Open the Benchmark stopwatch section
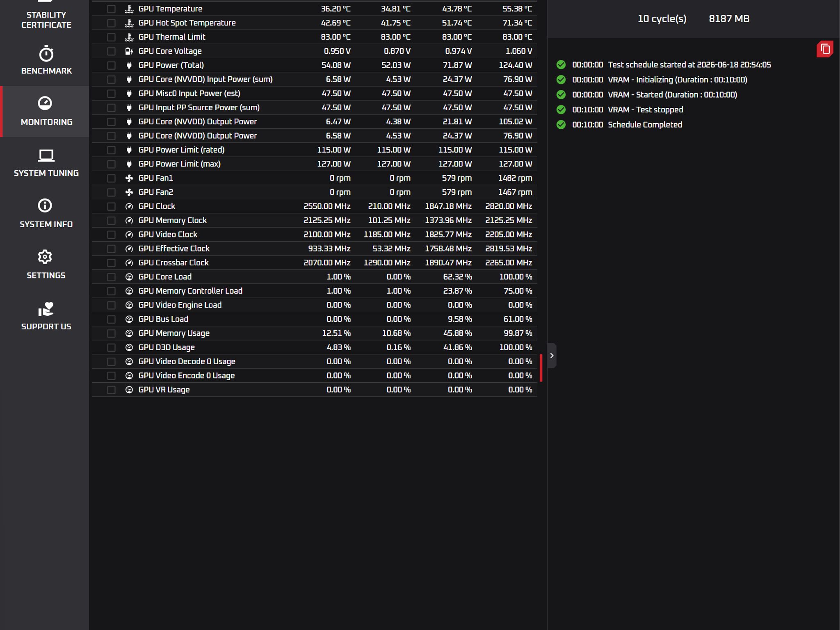 [x=46, y=60]
